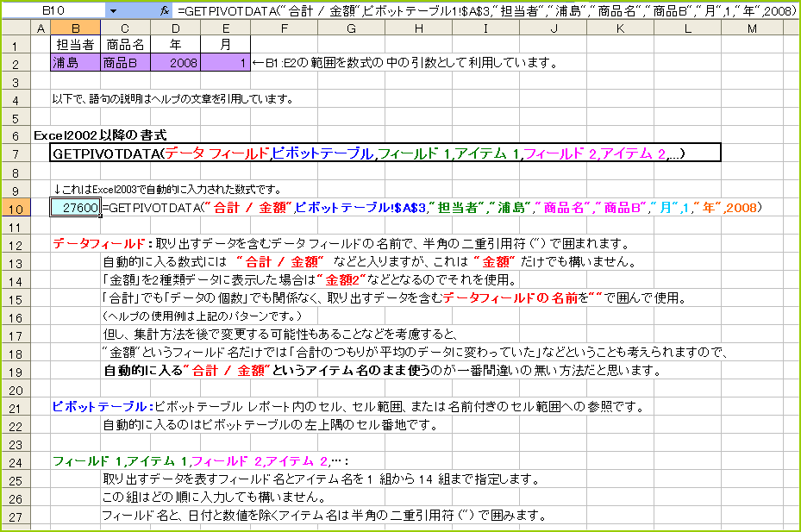
Task: Select column B header
Action: pos(74,29)
